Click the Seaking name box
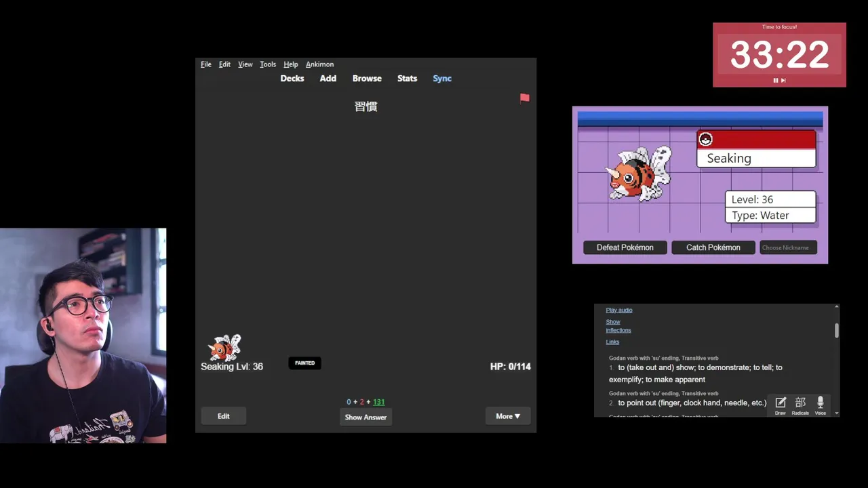The image size is (868, 488). (x=756, y=158)
